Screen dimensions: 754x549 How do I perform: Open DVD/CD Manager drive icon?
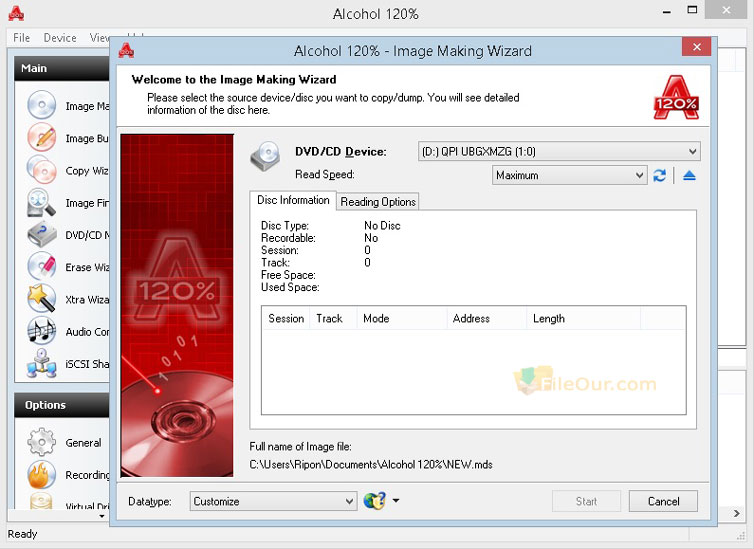click(x=41, y=235)
